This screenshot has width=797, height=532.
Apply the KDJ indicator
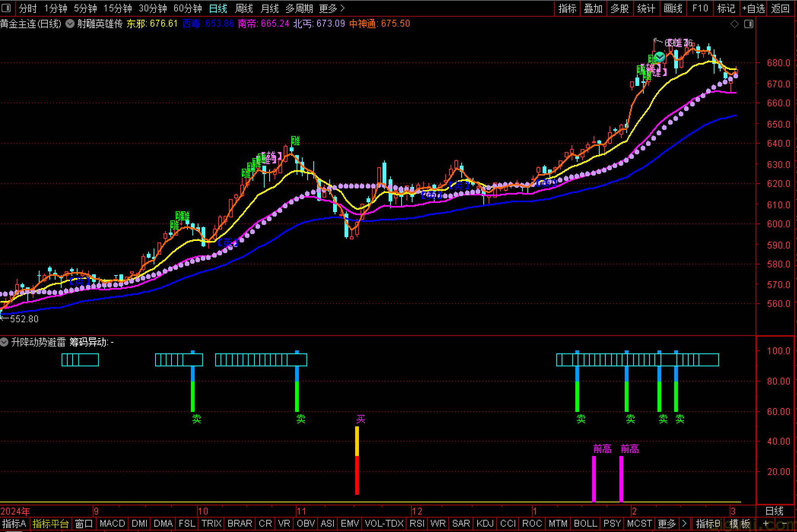pos(485,524)
